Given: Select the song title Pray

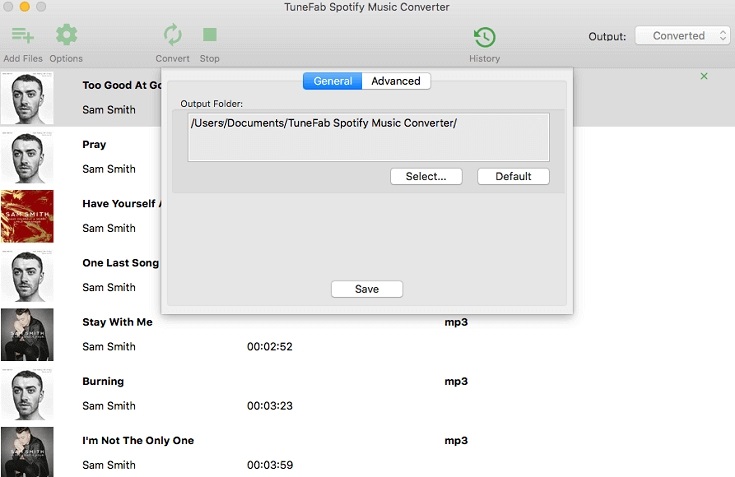Looking at the screenshot, I should (x=94, y=144).
